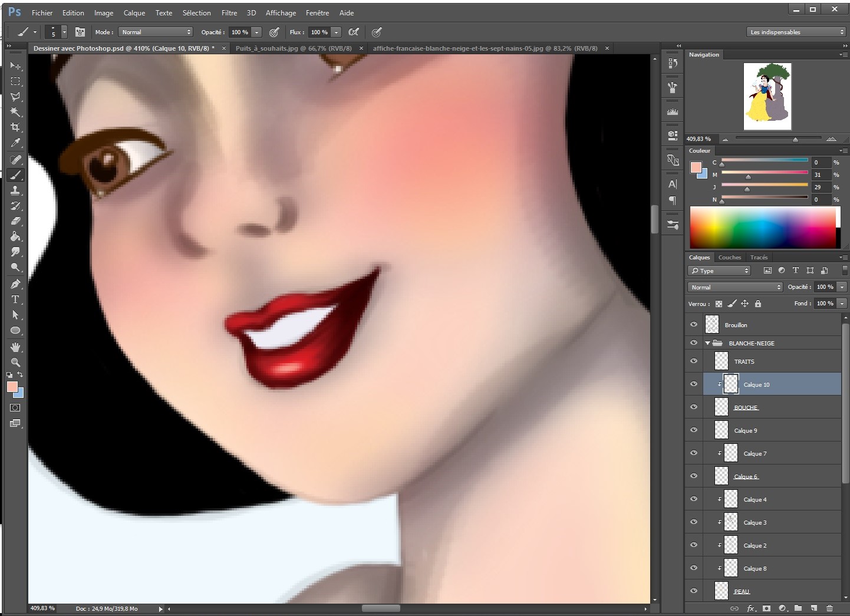
Task: Hide the PEAU layer
Action: (694, 591)
